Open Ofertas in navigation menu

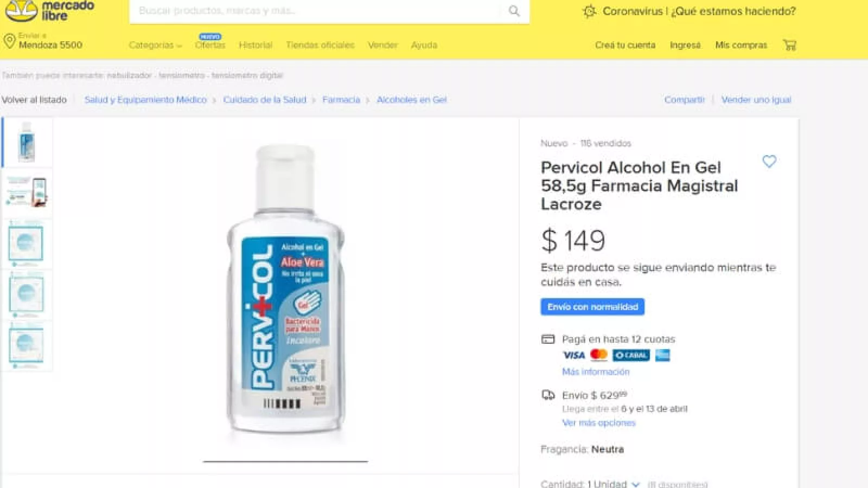point(210,45)
